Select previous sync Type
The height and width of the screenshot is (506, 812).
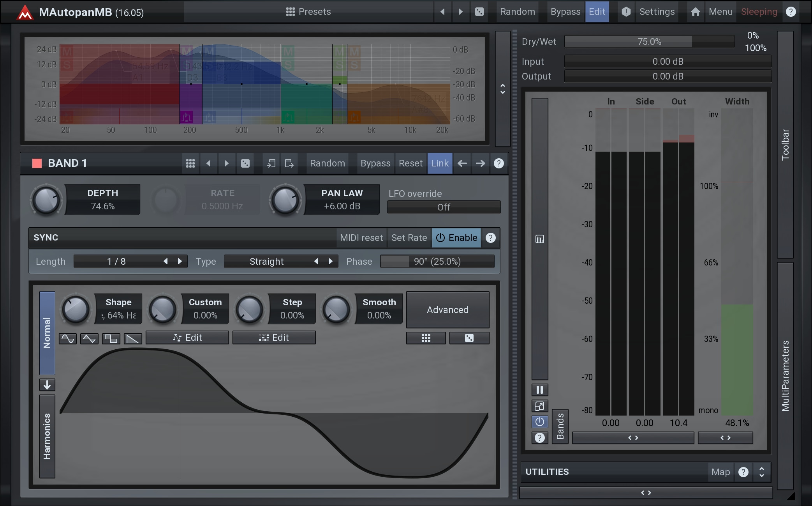click(x=316, y=262)
